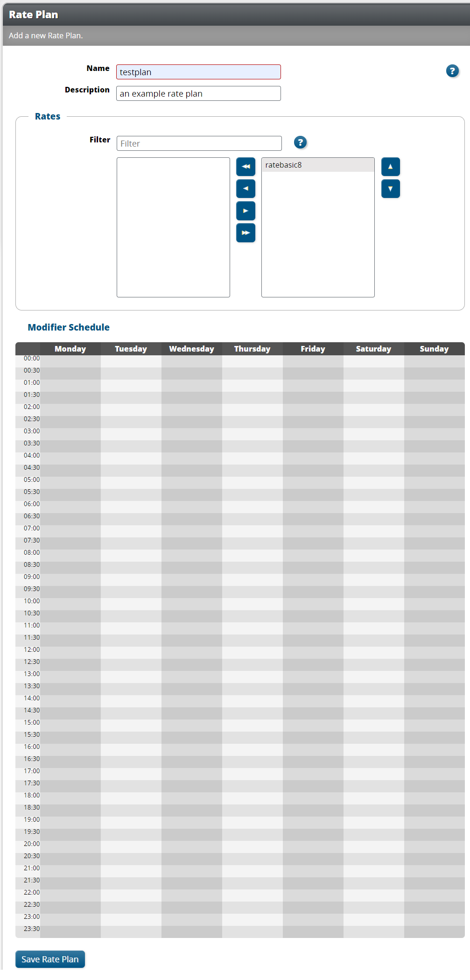Click the Saturday 23:30 schedule cell
Image resolution: width=470 pixels, height=980 pixels.
(x=373, y=929)
